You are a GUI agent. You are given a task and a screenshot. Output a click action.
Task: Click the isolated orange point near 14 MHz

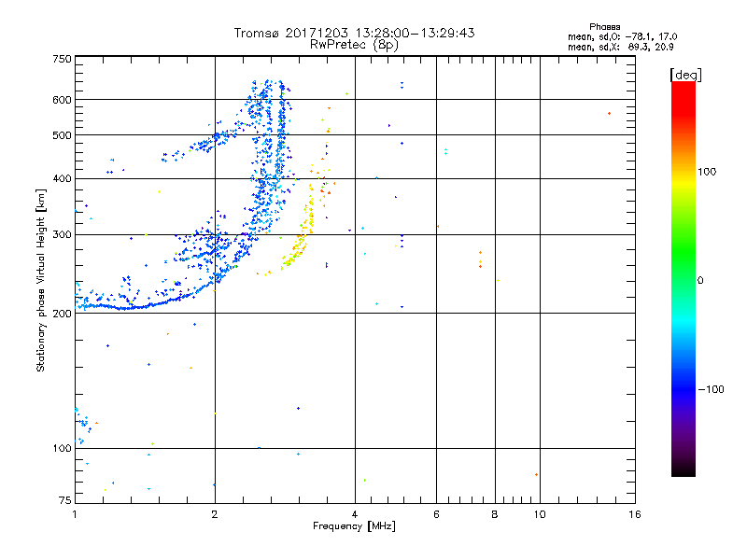610,113
